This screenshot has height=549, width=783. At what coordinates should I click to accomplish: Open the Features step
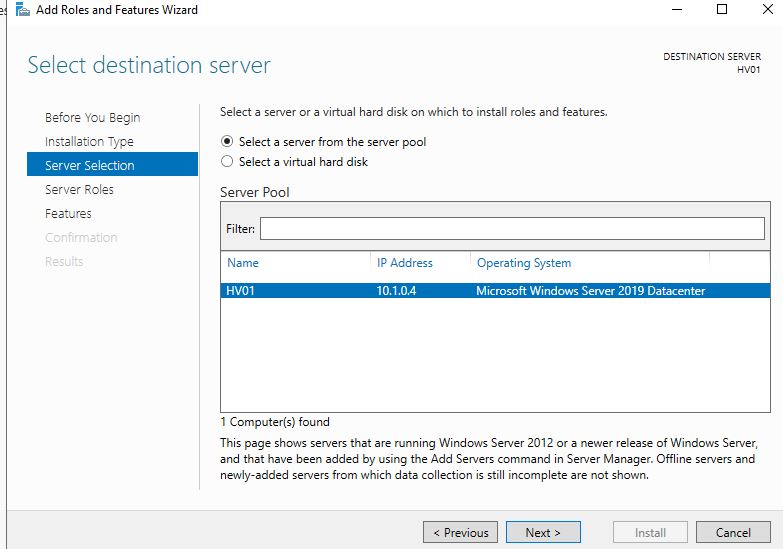pos(68,214)
